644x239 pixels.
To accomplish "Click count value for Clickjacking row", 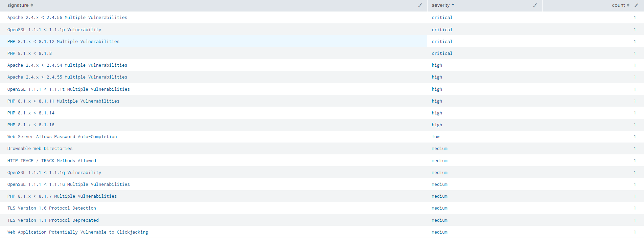I will (x=635, y=232).
